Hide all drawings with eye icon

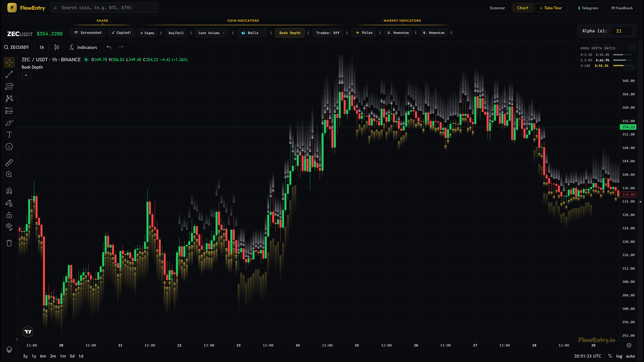(x=9, y=227)
